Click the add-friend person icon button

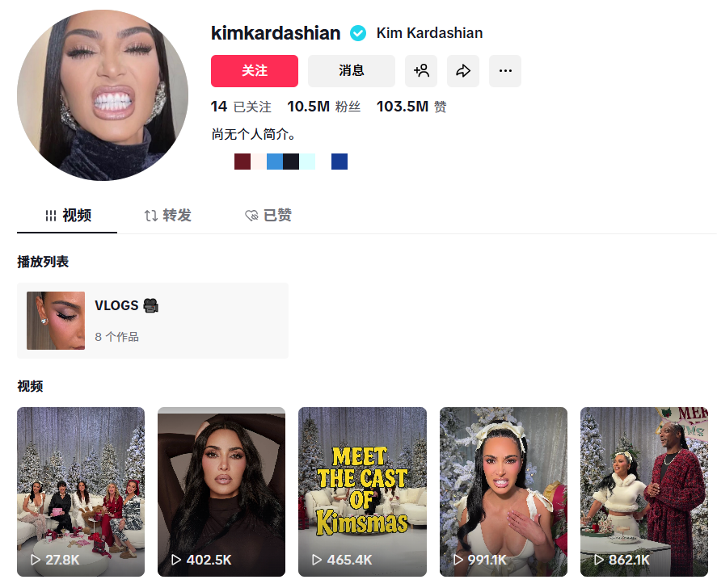pos(420,71)
